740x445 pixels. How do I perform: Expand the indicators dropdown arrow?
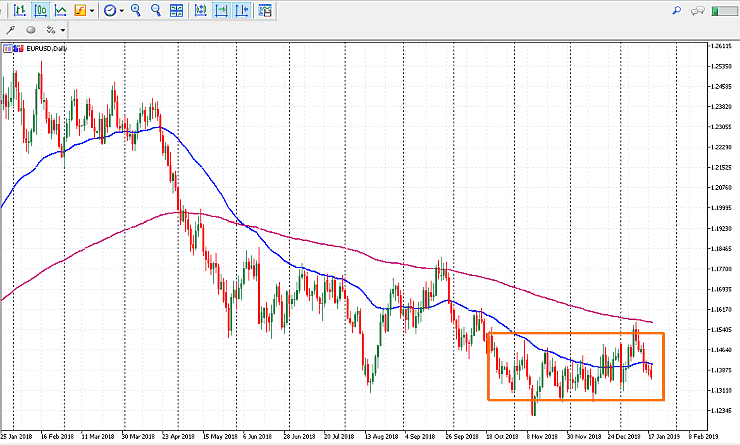pos(92,11)
